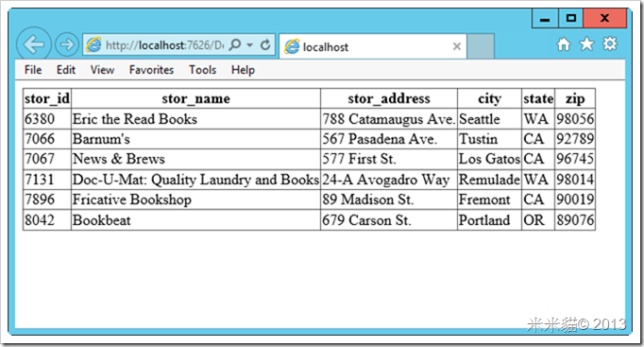Screen dimensions: 644x347
Task: Select the zip cell 89076
Action: 575,220
